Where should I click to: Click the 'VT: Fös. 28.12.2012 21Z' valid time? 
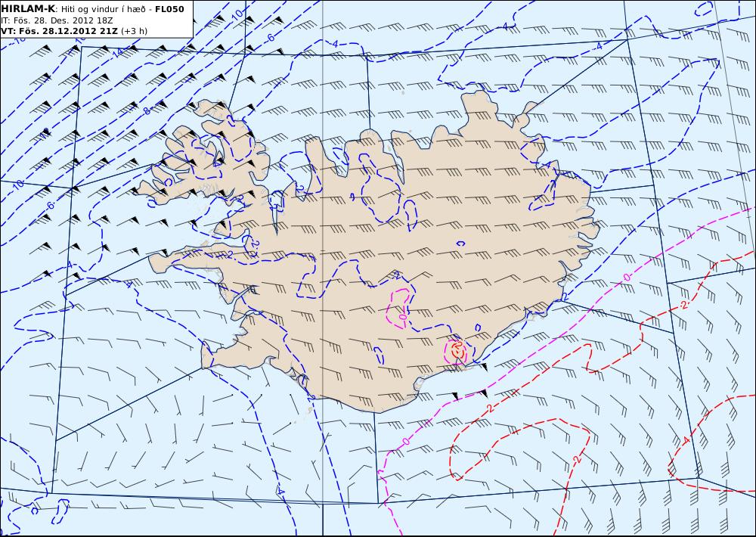tap(60, 31)
